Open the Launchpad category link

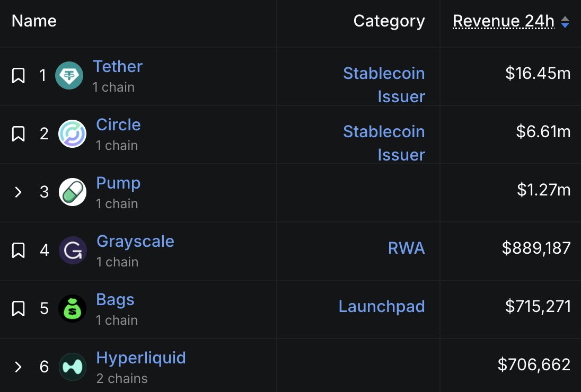(x=382, y=307)
